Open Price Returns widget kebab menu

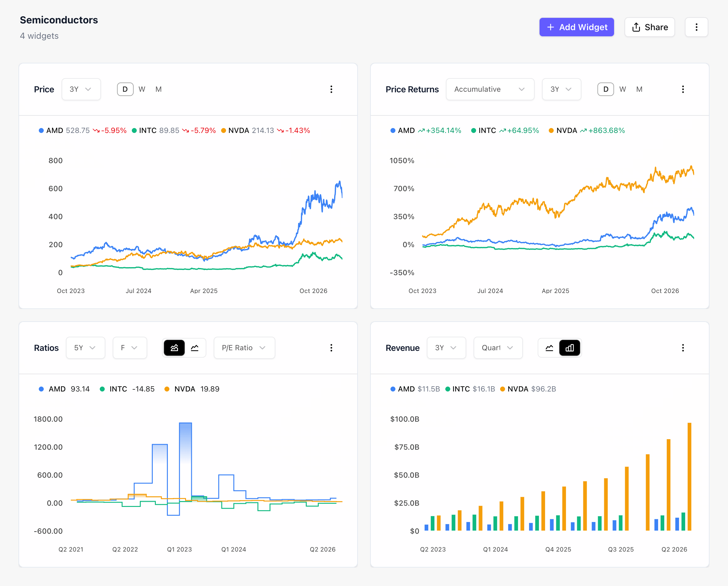(x=683, y=89)
